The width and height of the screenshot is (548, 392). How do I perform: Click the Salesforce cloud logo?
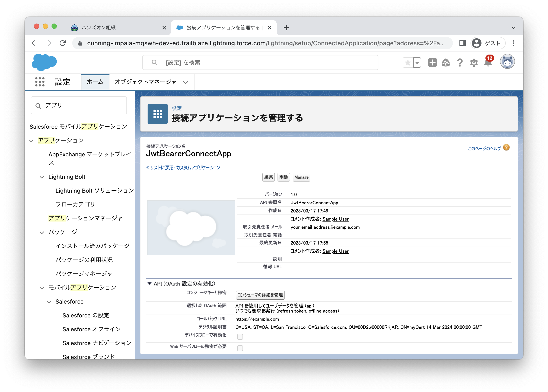point(44,62)
